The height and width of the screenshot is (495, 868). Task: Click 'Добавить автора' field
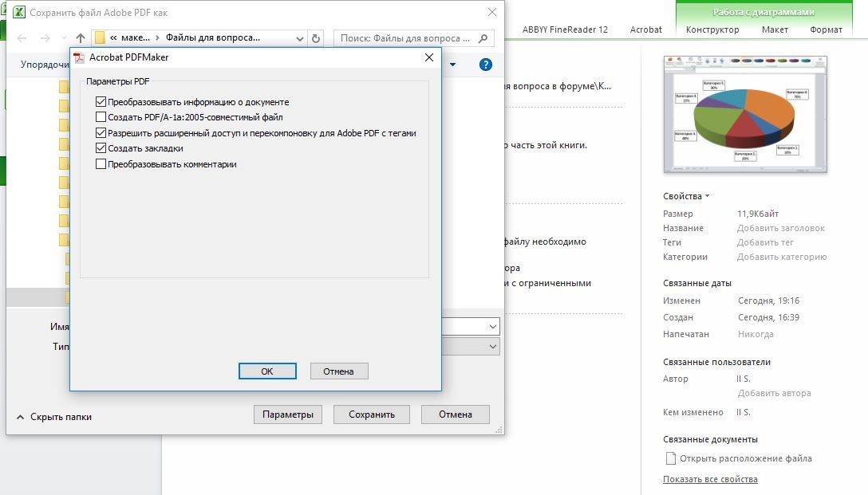click(774, 393)
